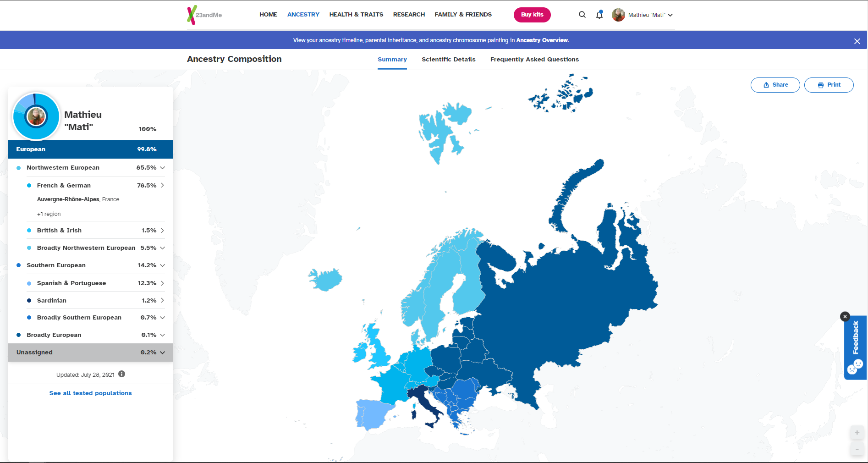This screenshot has height=463, width=868.
Task: Click the Southern European label
Action: (x=56, y=265)
